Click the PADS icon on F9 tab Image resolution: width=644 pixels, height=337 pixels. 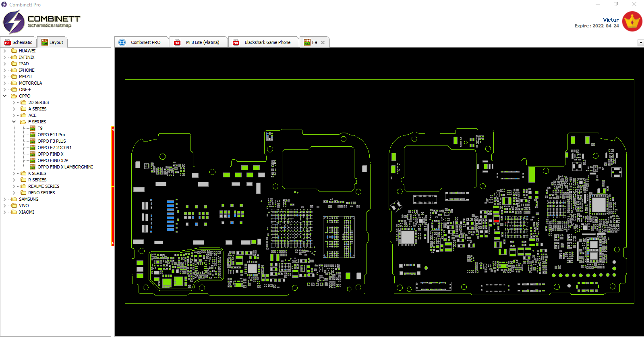pyautogui.click(x=307, y=42)
